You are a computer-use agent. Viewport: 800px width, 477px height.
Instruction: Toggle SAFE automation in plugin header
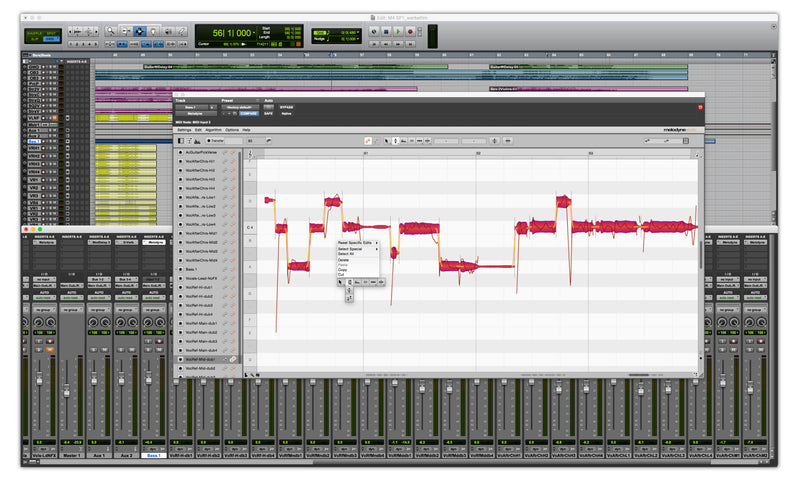[x=268, y=113]
